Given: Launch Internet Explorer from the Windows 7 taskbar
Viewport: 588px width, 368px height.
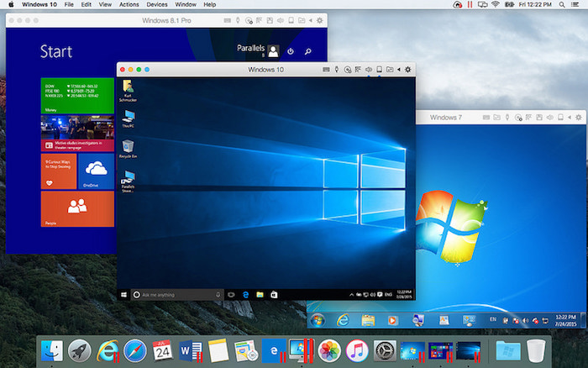Looking at the screenshot, I should (344, 321).
